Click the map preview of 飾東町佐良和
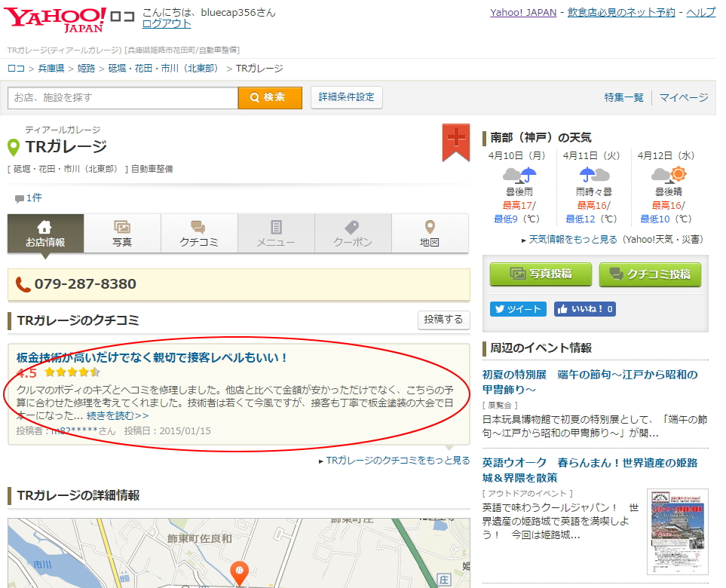 pos(239,553)
